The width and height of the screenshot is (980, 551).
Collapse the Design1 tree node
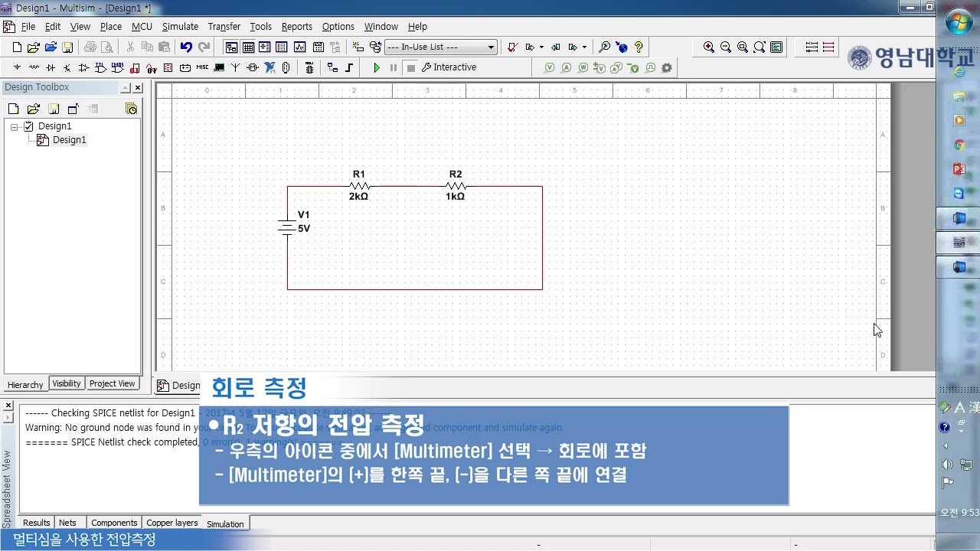pyautogui.click(x=15, y=126)
